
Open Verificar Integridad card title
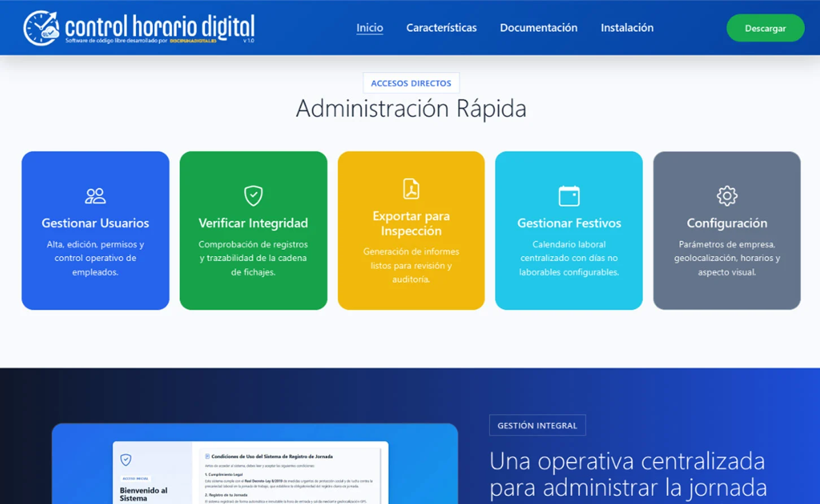coord(253,223)
